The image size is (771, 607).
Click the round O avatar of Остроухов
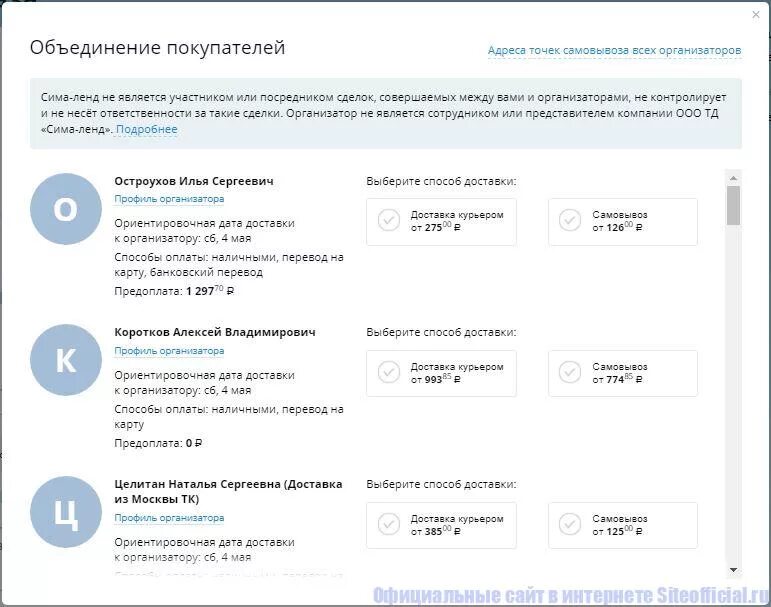(x=66, y=209)
